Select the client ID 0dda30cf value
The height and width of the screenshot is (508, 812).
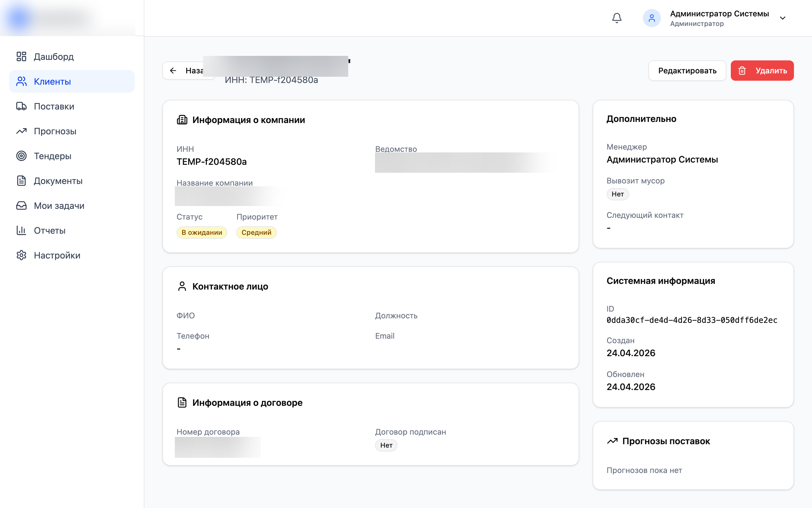coord(692,320)
